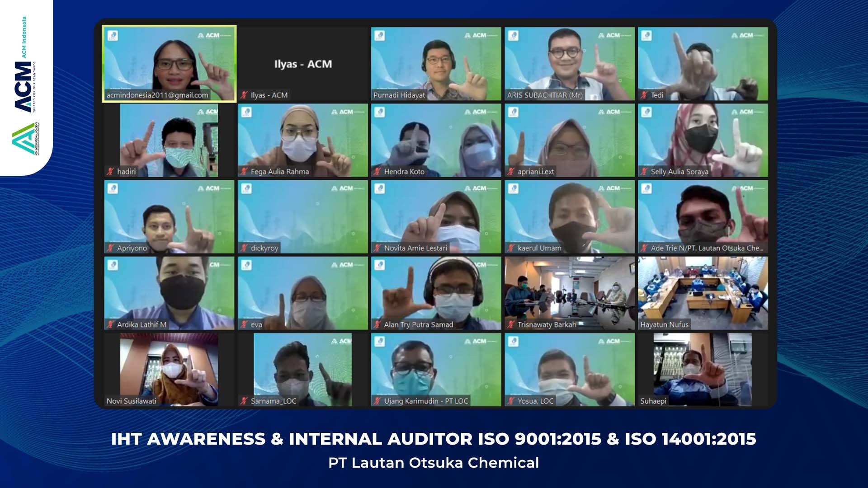Click muted mic icon next to kaerul Umam
This screenshot has height=488, width=868.
(511, 248)
